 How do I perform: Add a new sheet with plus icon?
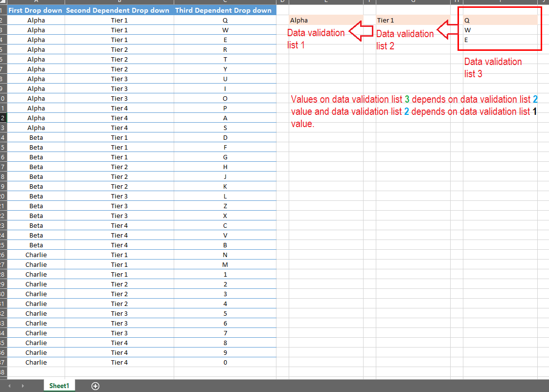(95, 386)
